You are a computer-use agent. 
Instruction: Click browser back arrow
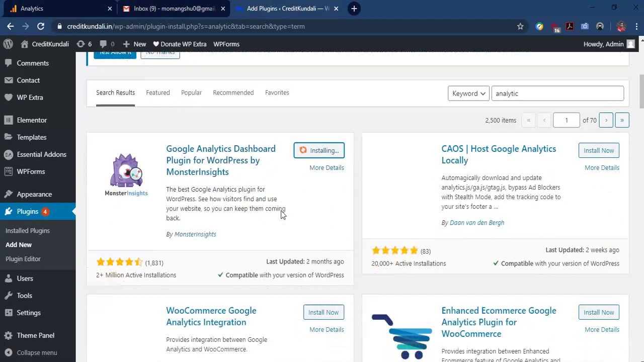11,26
